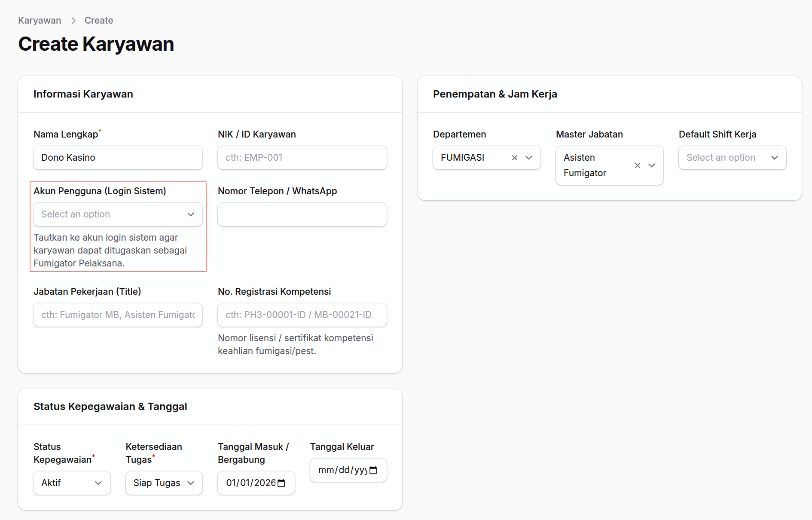Viewport: 812px width, 520px height.
Task: Click the Akun Pengguna (Login Sistem) label
Action: (x=100, y=191)
